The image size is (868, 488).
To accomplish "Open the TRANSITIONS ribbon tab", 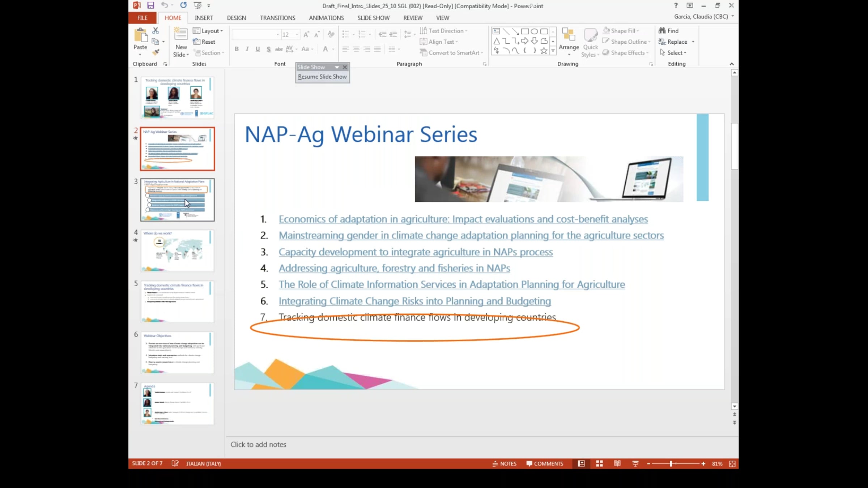I will pyautogui.click(x=277, y=18).
